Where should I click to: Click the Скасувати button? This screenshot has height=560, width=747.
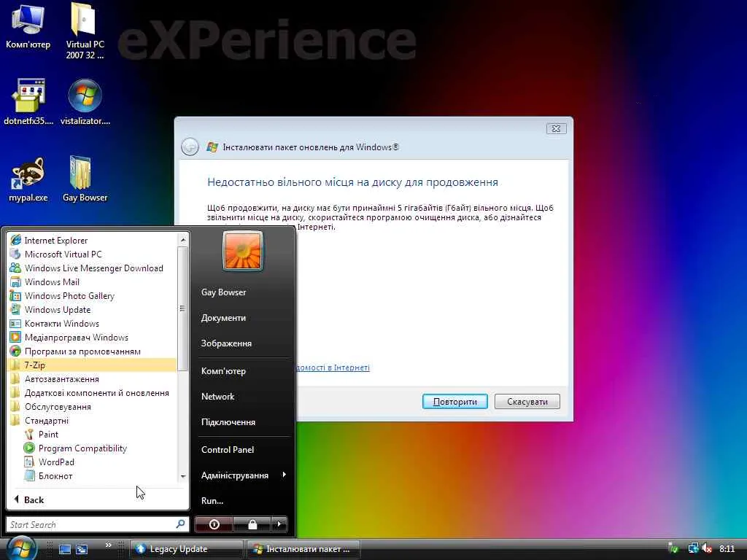coord(527,402)
